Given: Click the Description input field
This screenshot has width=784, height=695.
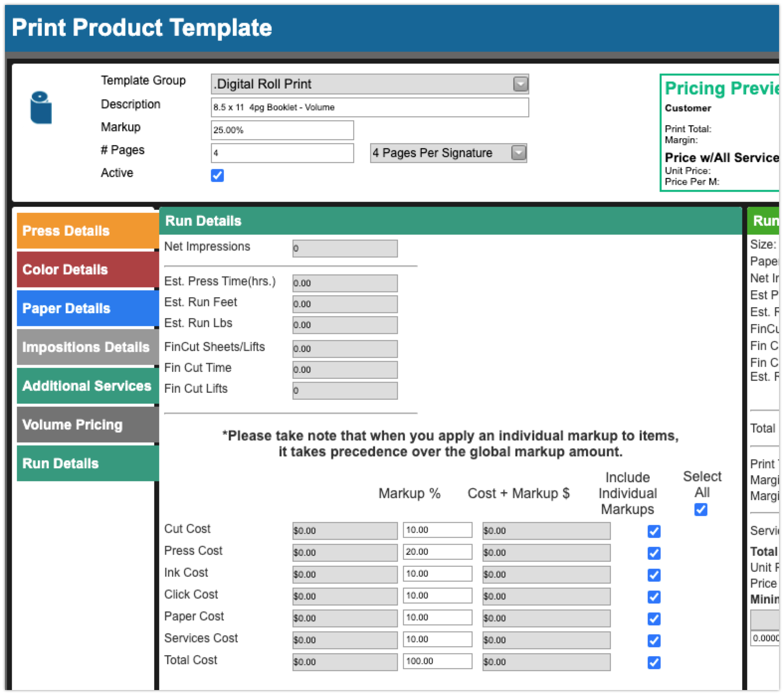Looking at the screenshot, I should click(370, 107).
